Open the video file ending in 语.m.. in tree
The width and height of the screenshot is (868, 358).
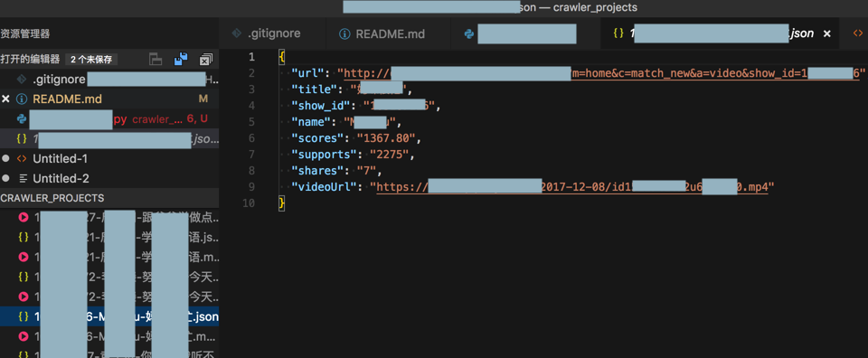click(x=109, y=257)
